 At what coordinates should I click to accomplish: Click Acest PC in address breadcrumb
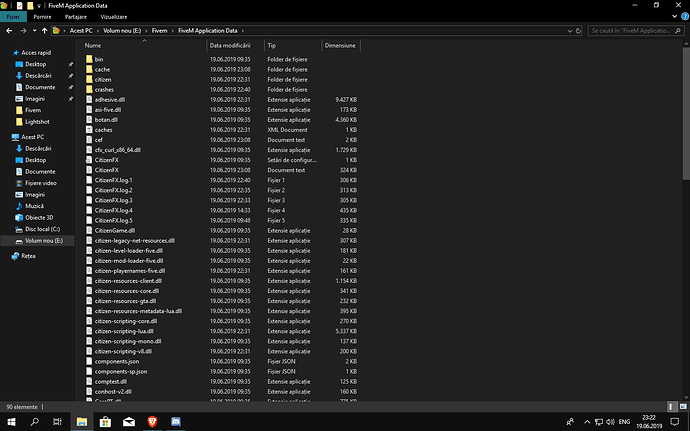[x=81, y=31]
